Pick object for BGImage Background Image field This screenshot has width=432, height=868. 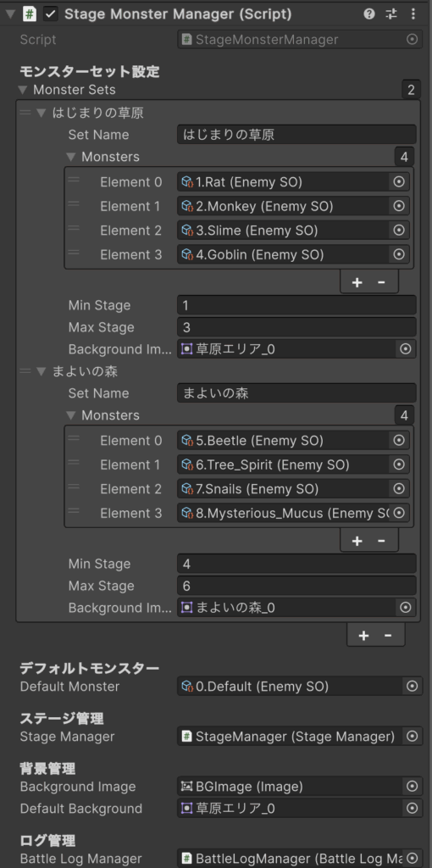tap(412, 786)
